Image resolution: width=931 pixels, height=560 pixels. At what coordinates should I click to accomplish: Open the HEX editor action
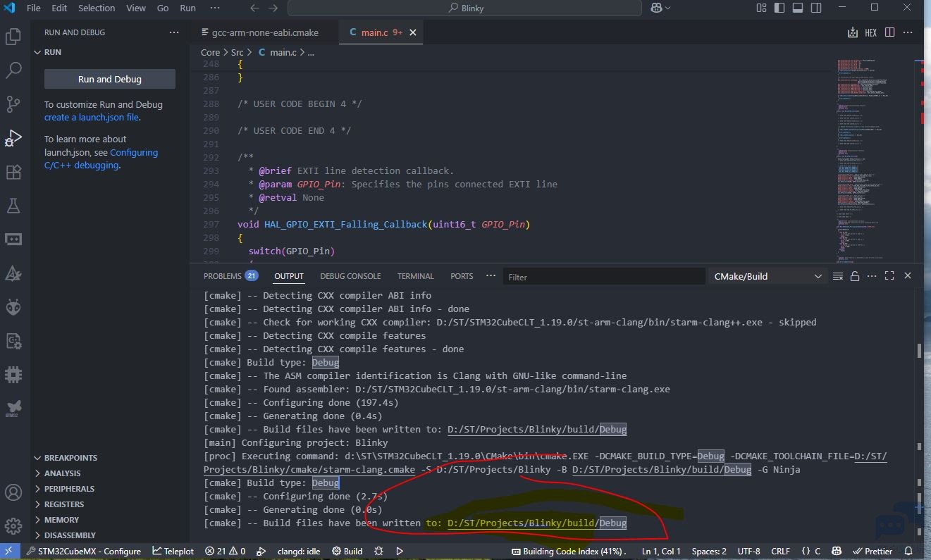[x=871, y=32]
